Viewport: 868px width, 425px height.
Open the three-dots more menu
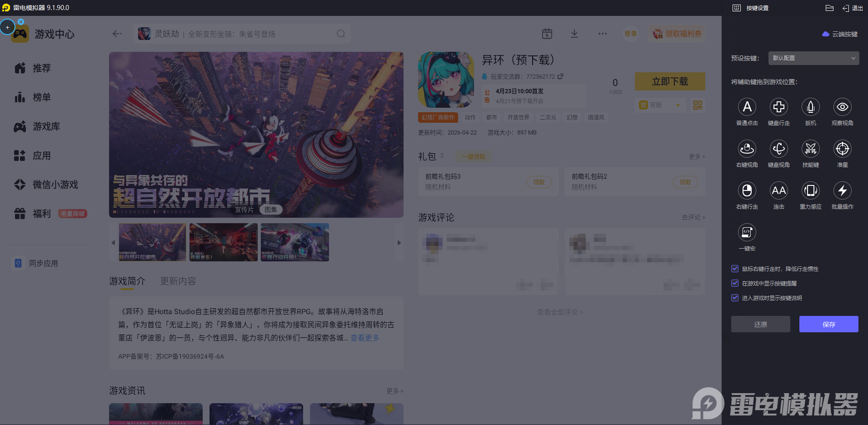click(x=603, y=34)
